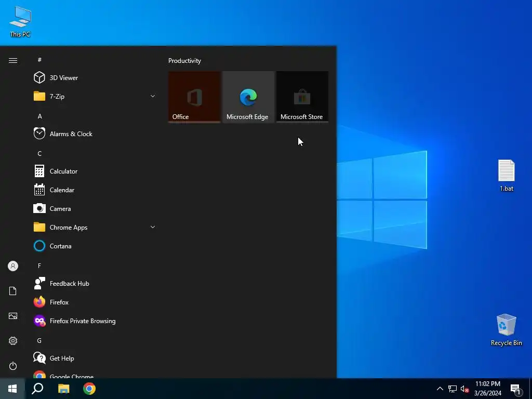Click the Office tile
This screenshot has height=399, width=532.
194,97
